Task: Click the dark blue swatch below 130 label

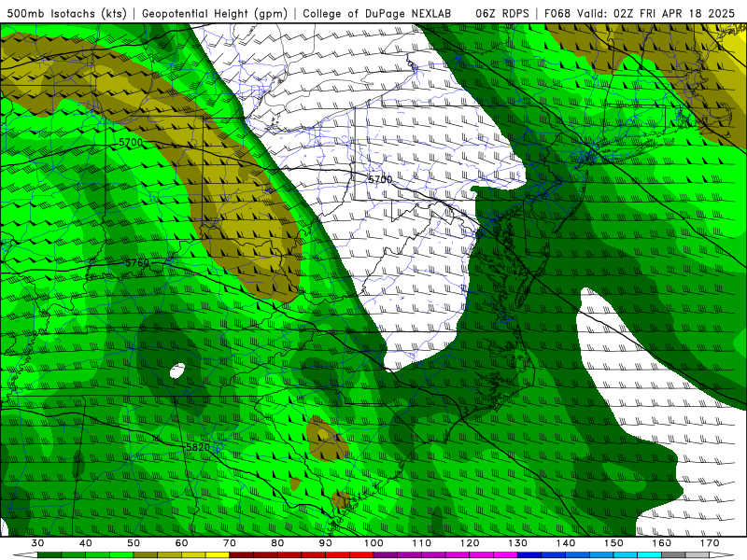Action: [x=529, y=555]
